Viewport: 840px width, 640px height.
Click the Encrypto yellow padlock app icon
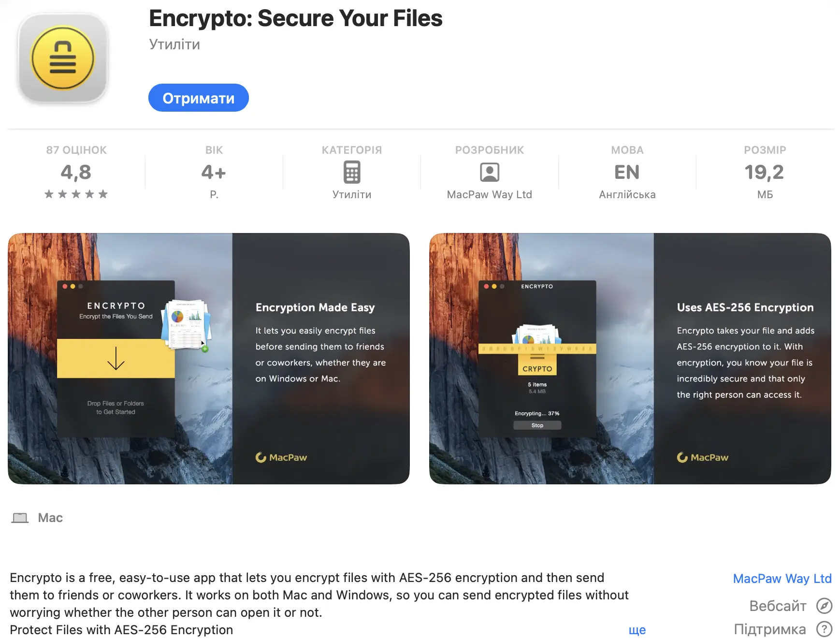coord(62,58)
